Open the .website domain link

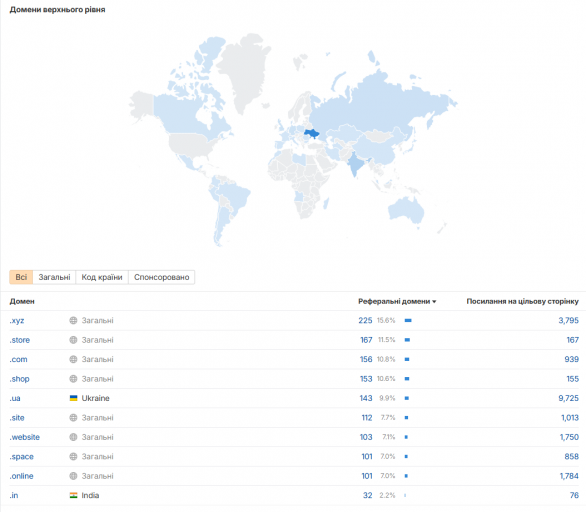[24, 437]
